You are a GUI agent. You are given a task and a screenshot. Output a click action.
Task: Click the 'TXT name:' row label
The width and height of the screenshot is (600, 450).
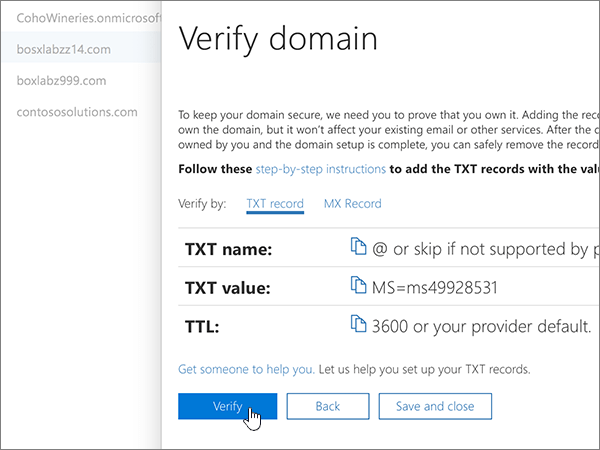click(x=229, y=249)
